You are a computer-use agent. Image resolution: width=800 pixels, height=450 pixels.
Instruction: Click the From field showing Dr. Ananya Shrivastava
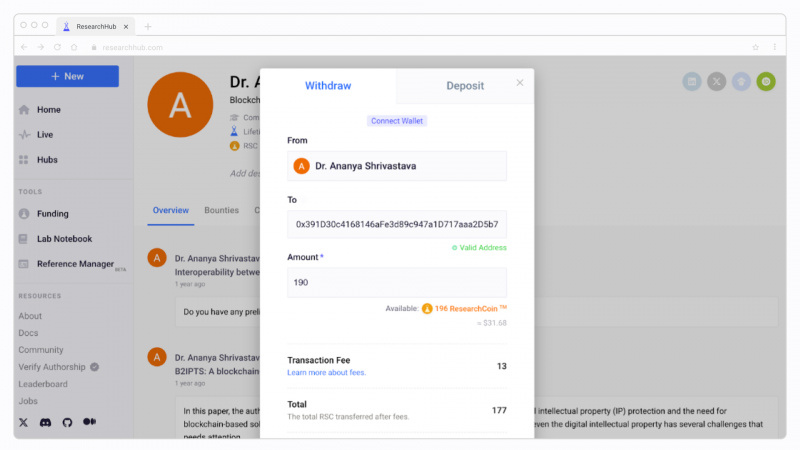[x=397, y=166]
